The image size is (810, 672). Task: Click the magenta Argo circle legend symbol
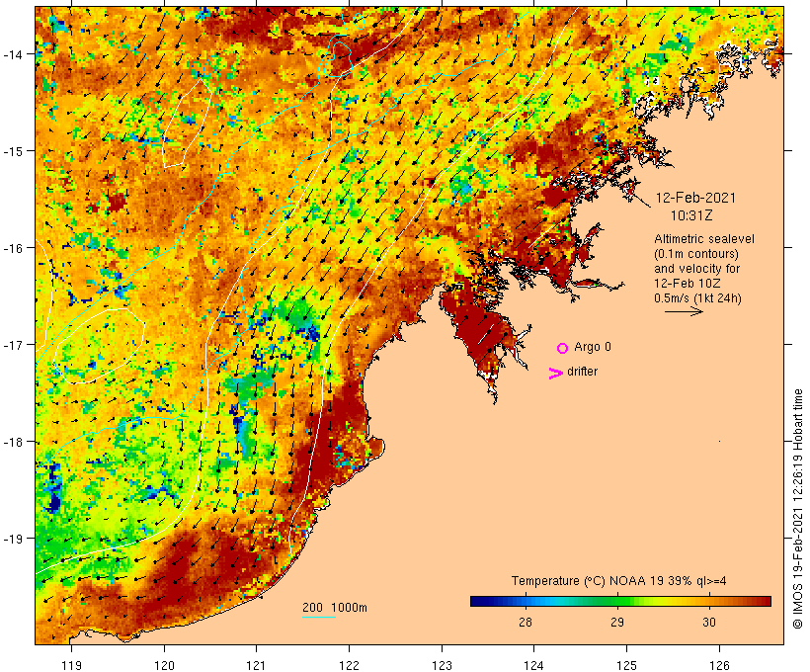[563, 349]
